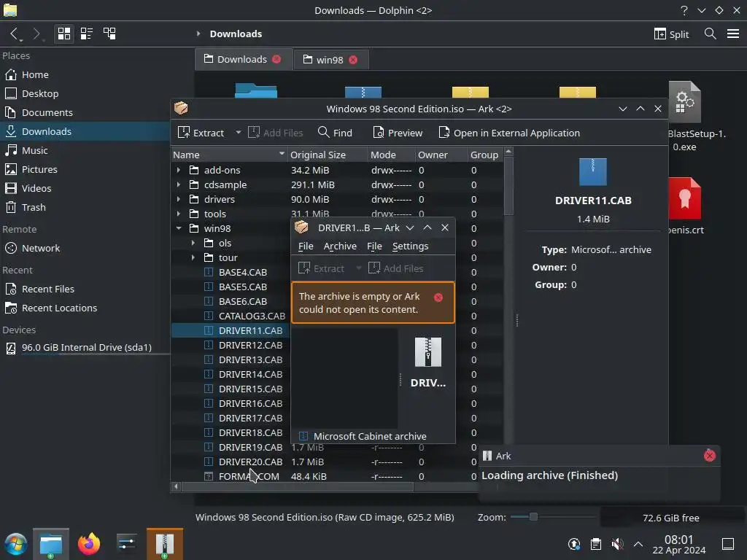Viewport: 747px width, 560px height.
Task: Go back in Dolphin navigation
Action: pyautogui.click(x=16, y=34)
